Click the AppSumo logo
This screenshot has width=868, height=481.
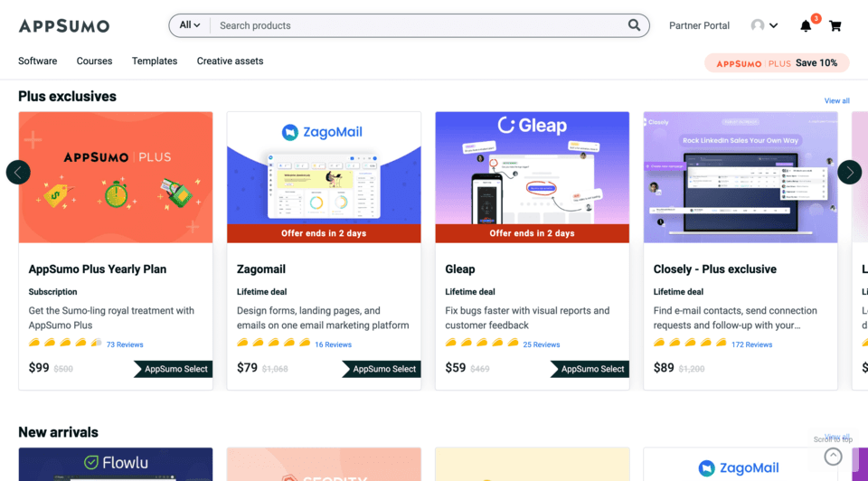63,25
